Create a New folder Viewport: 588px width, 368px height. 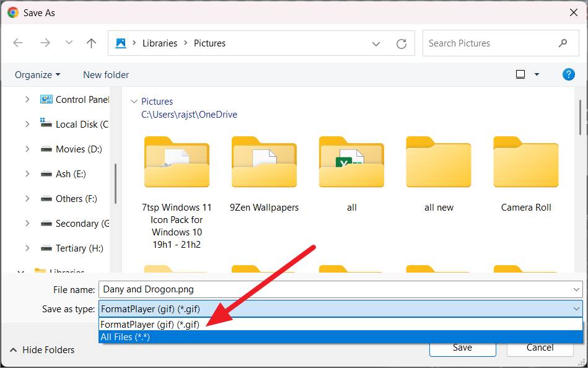[x=106, y=74]
